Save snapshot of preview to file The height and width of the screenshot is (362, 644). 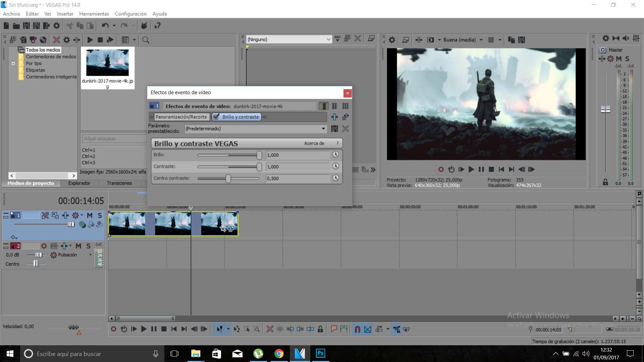tap(521, 40)
